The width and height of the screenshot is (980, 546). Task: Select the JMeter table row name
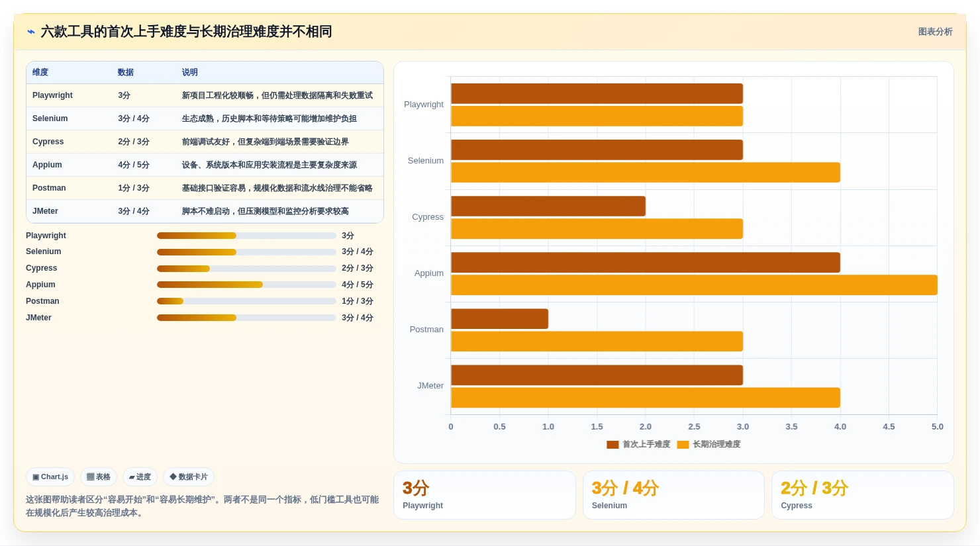pyautogui.click(x=45, y=211)
